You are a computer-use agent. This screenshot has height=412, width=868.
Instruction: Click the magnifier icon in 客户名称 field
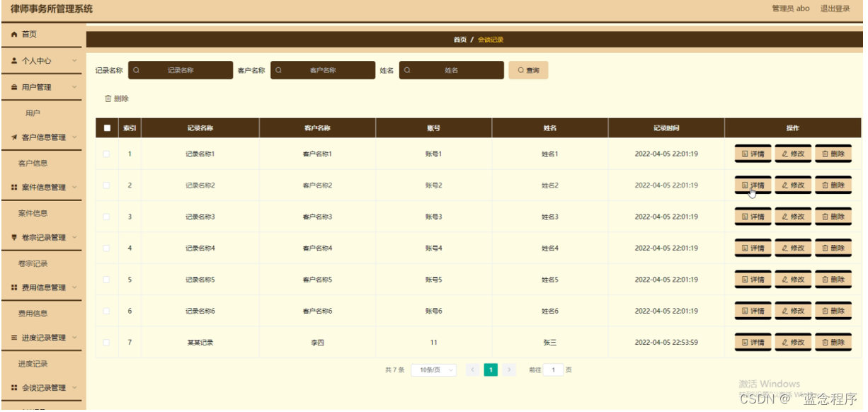[x=279, y=70]
